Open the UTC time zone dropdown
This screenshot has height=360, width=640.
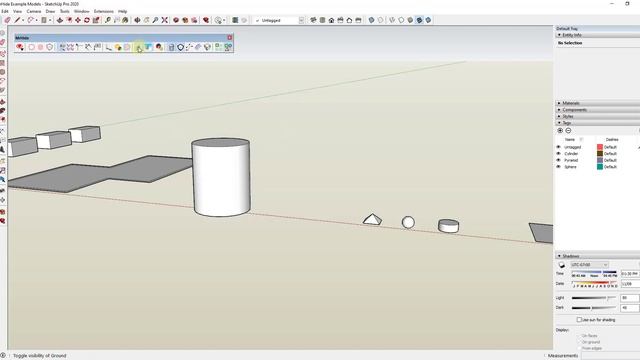point(589,265)
